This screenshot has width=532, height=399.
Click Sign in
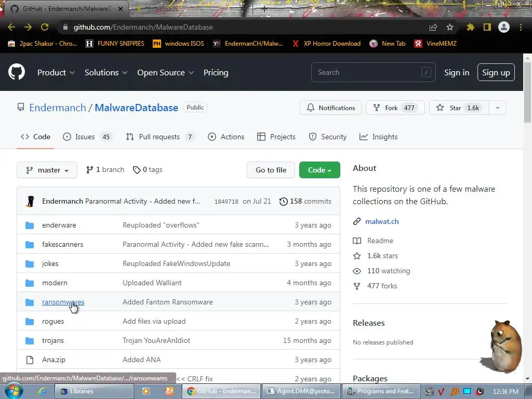tap(457, 72)
